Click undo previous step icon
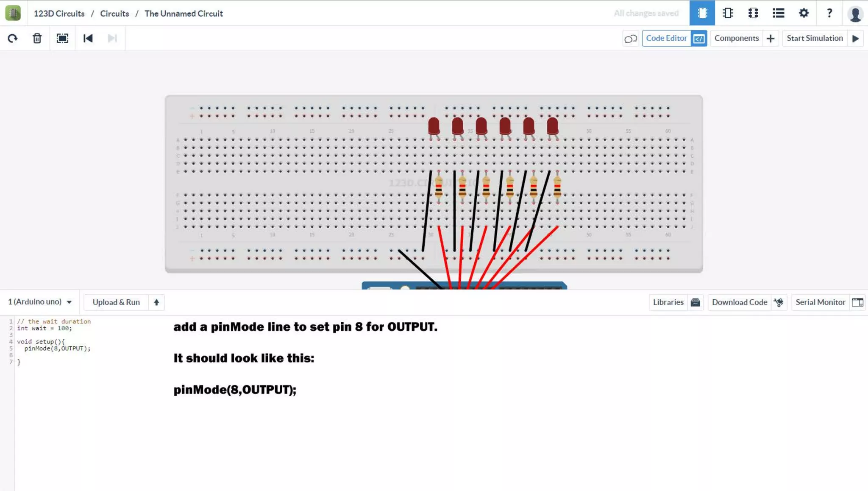This screenshot has height=491, width=868. [x=88, y=38]
